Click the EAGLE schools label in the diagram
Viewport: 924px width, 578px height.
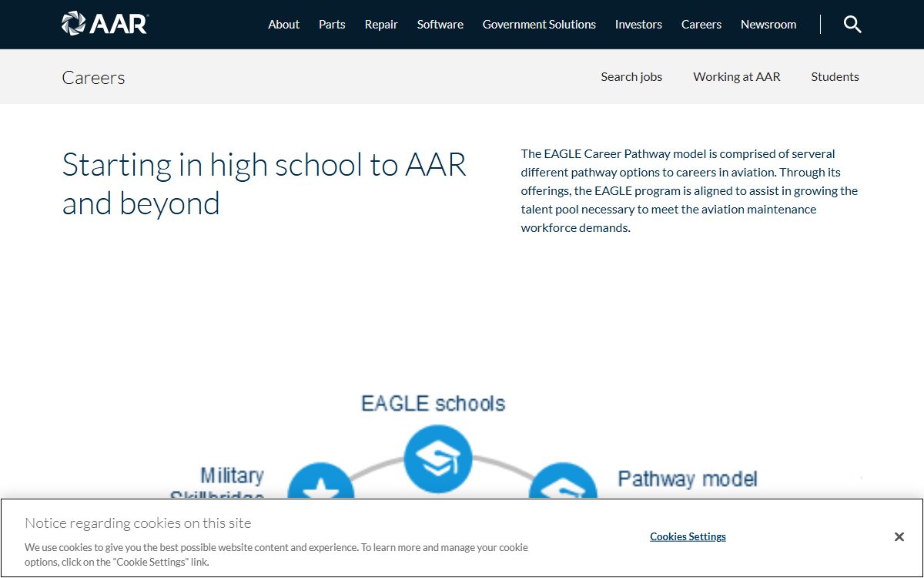pos(434,403)
